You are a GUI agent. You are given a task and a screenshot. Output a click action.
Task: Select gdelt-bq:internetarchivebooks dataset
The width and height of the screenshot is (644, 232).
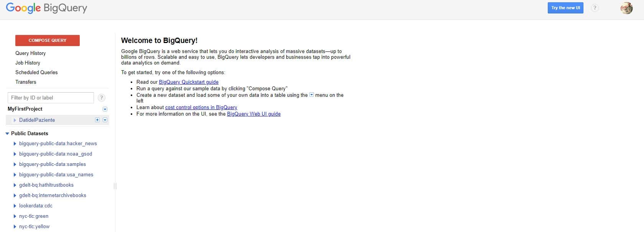pos(53,196)
